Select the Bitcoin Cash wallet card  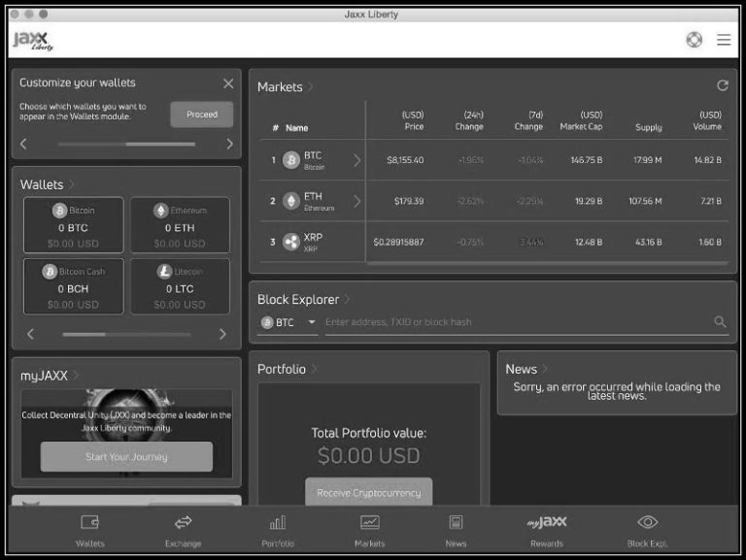(73, 286)
